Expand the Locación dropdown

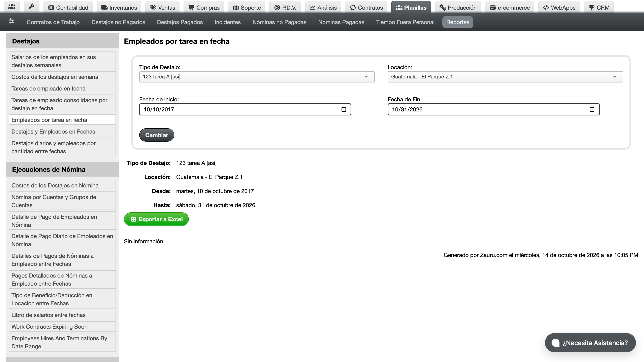[x=505, y=77]
